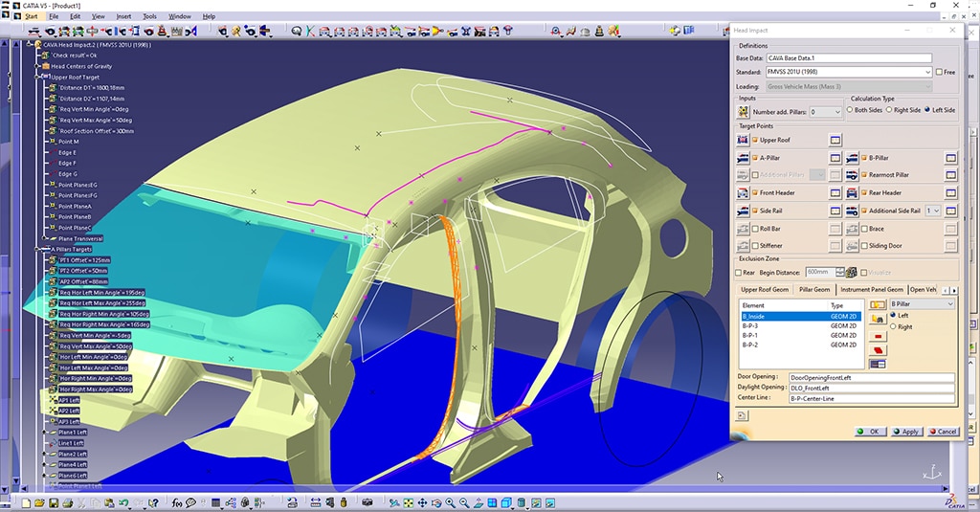Click the search binoculars icon beside element list

pyautogui.click(x=878, y=320)
